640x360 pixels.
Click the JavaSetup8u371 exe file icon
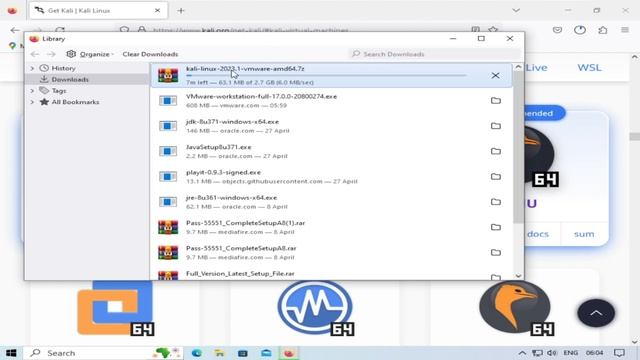coord(168,151)
